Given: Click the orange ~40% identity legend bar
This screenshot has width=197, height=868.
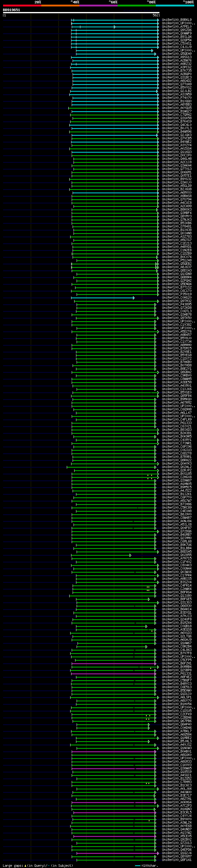Looking at the screenshot, I should pyautogui.click(x=60, y=6).
